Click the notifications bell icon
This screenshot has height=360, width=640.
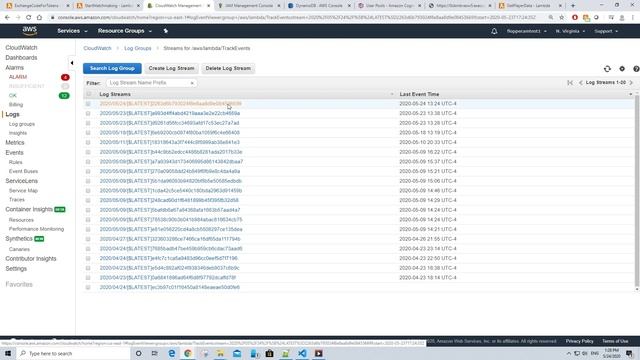(494, 31)
